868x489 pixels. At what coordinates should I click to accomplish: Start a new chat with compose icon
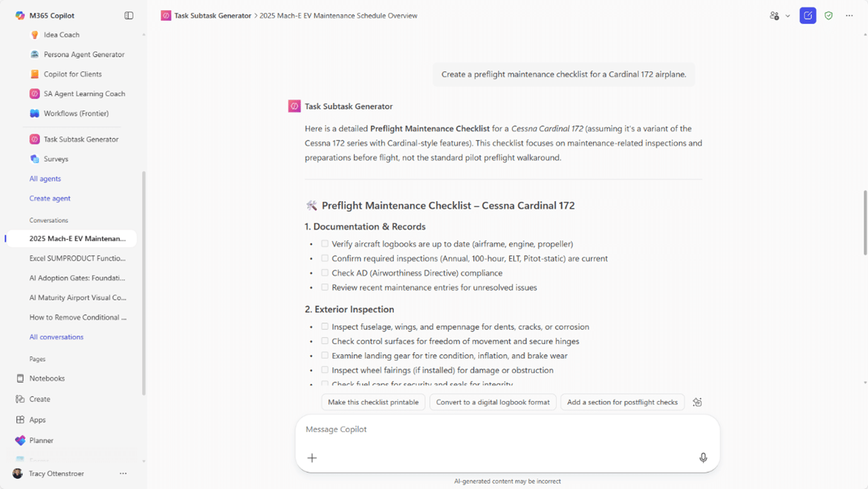point(807,16)
